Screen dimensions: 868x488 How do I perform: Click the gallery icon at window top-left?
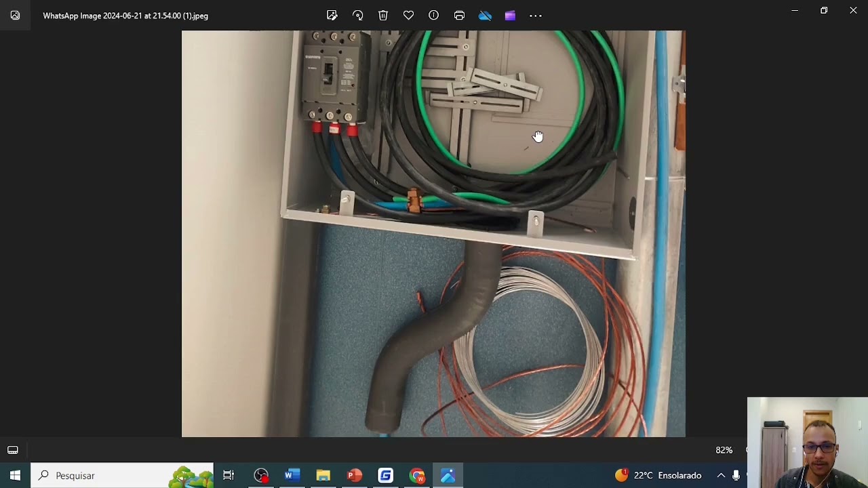[15, 16]
